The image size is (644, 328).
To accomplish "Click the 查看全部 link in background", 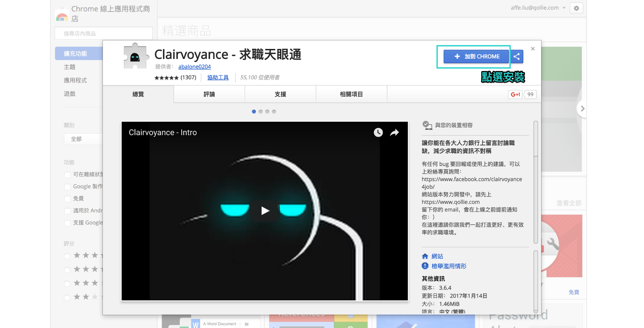I will pos(569,203).
